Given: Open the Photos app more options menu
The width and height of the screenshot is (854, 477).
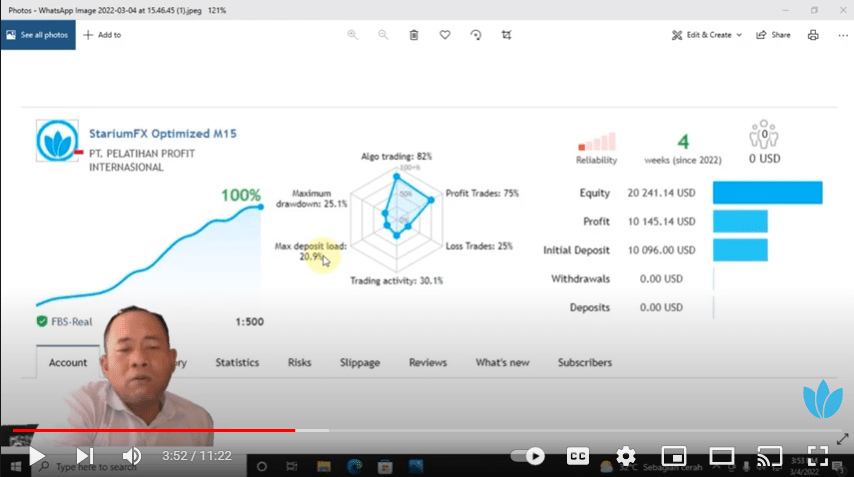Looking at the screenshot, I should pyautogui.click(x=843, y=35).
